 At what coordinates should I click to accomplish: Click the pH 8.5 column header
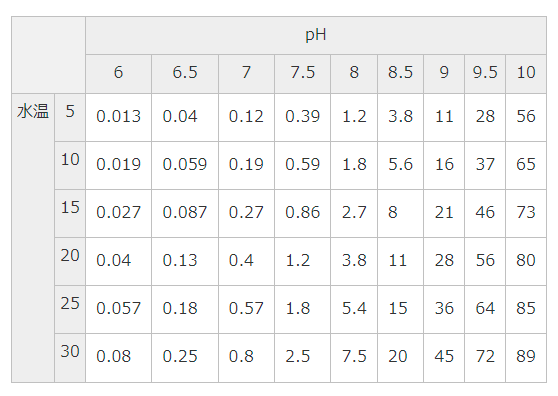pos(400,74)
